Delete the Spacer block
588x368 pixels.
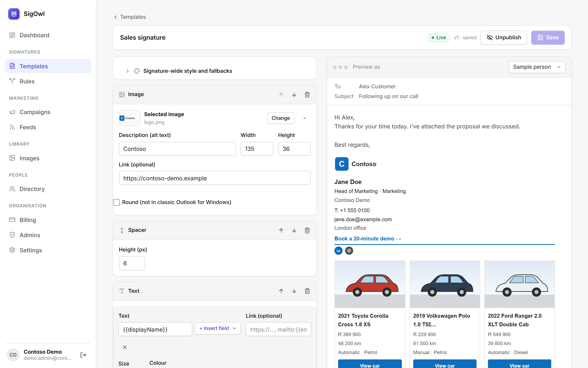coord(307,230)
